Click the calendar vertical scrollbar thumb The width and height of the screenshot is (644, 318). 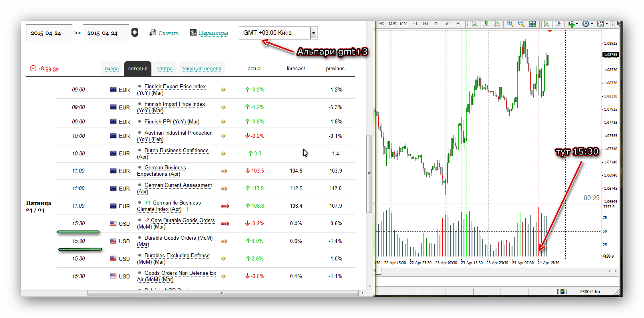pos(369,174)
